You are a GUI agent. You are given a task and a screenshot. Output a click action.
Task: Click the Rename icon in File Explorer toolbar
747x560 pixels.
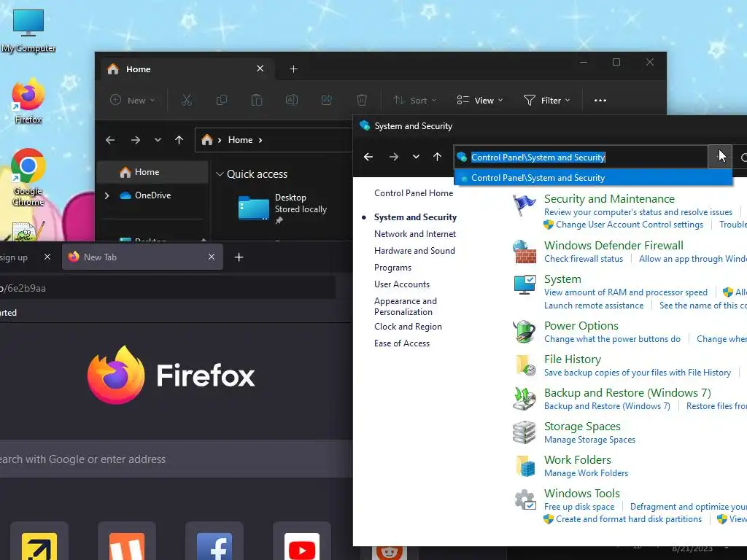292,100
